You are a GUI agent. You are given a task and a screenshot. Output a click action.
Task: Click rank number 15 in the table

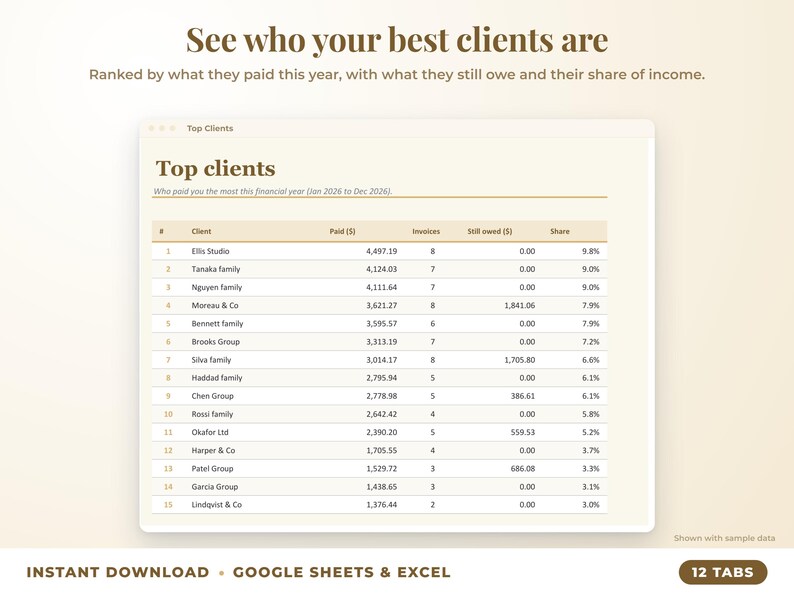point(168,505)
